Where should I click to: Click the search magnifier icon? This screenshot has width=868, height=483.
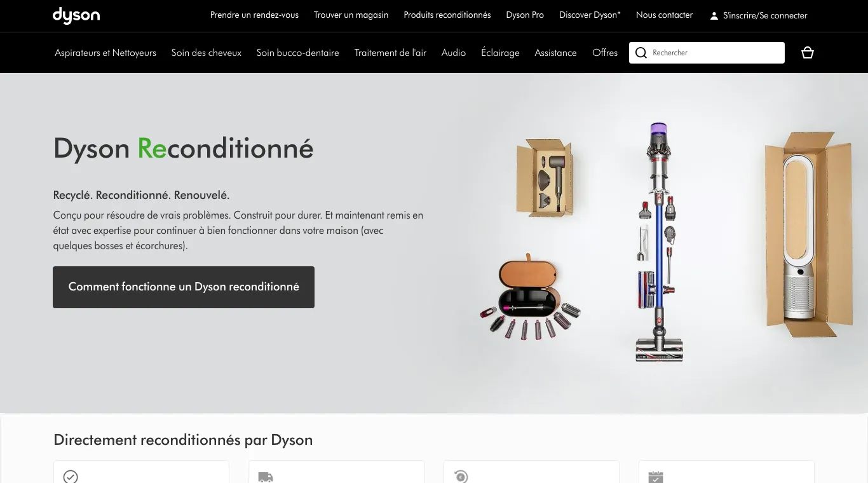(x=641, y=53)
